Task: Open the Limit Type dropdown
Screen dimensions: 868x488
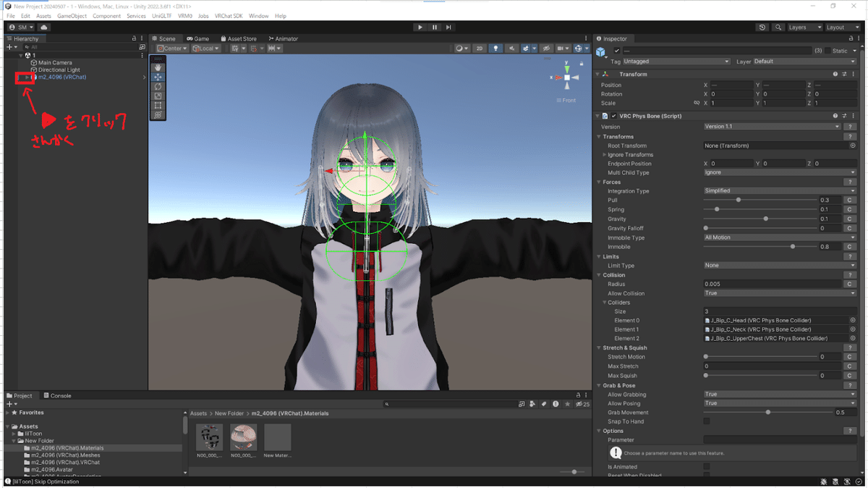Action: (780, 266)
